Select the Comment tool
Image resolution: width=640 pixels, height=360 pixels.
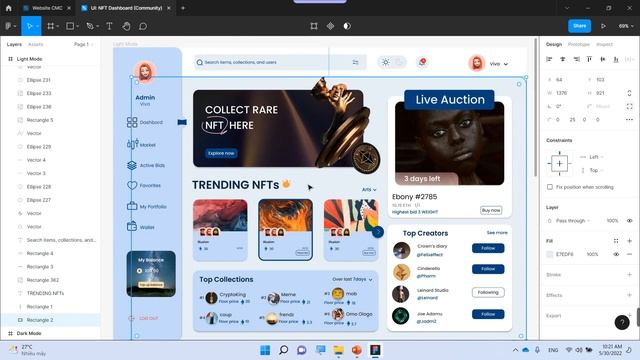(x=143, y=26)
